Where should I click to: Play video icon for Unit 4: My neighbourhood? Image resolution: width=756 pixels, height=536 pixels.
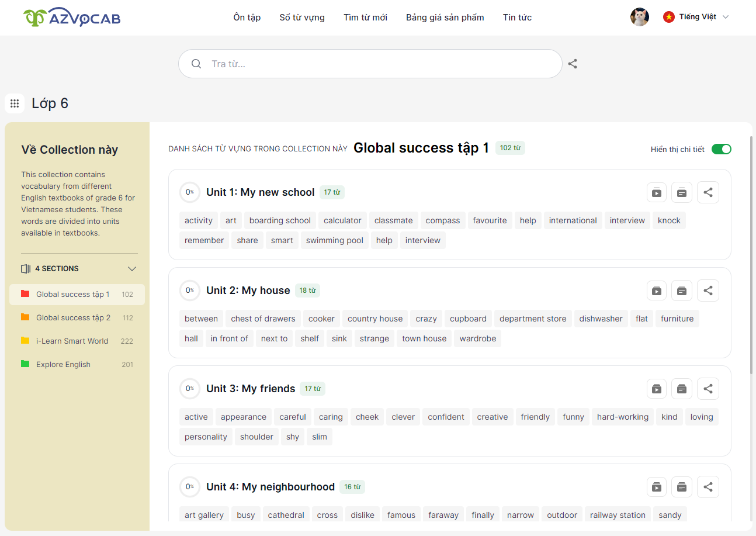coord(657,487)
